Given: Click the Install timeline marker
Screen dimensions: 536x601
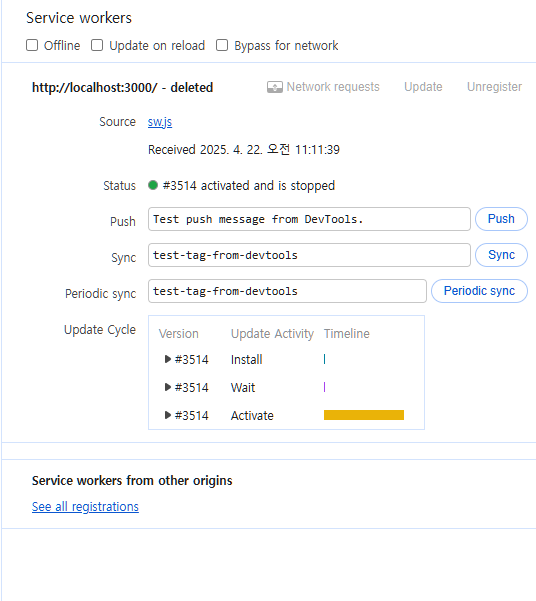Looking at the screenshot, I should [x=324, y=359].
